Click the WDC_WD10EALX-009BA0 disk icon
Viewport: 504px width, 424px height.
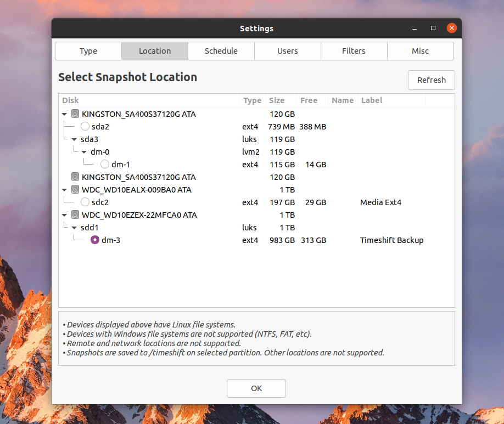(x=75, y=190)
